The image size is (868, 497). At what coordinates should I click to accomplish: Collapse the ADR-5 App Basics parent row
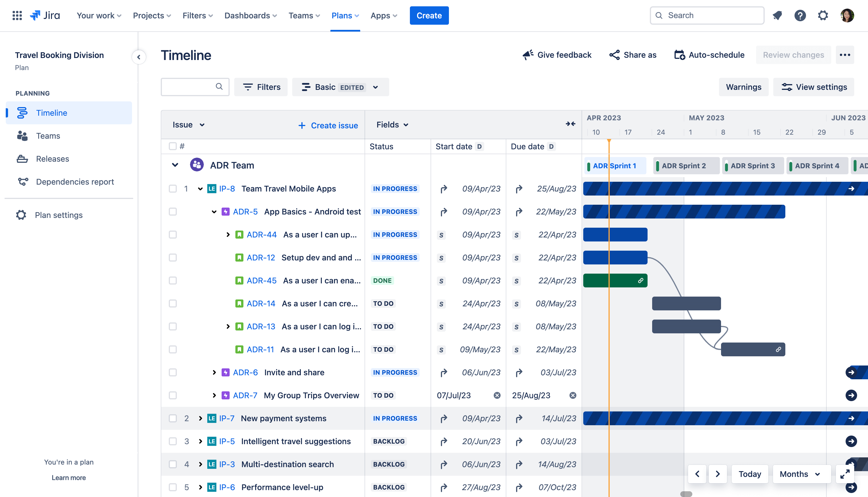214,212
